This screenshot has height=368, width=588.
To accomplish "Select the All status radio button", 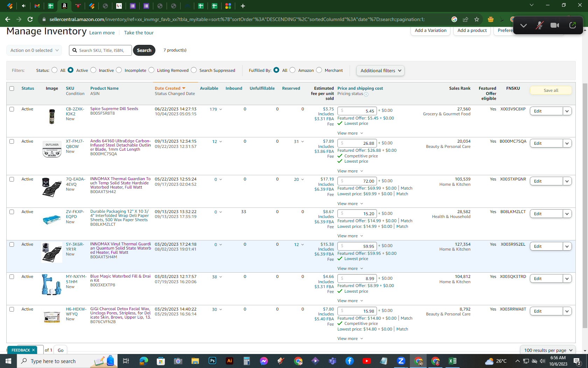I will click(54, 70).
